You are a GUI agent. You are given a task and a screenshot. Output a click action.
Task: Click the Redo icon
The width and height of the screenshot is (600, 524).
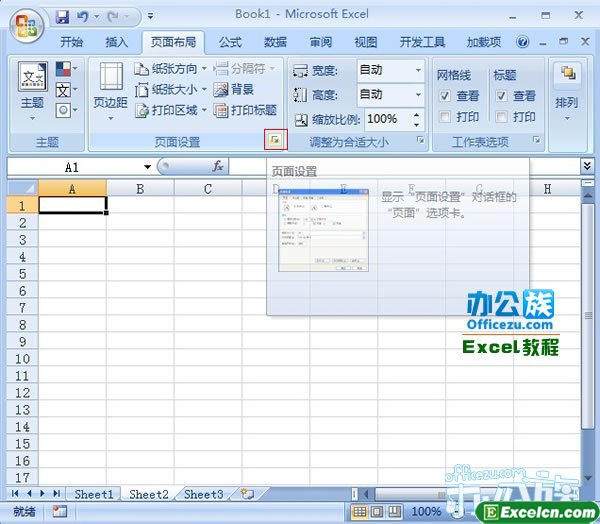[x=113, y=16]
